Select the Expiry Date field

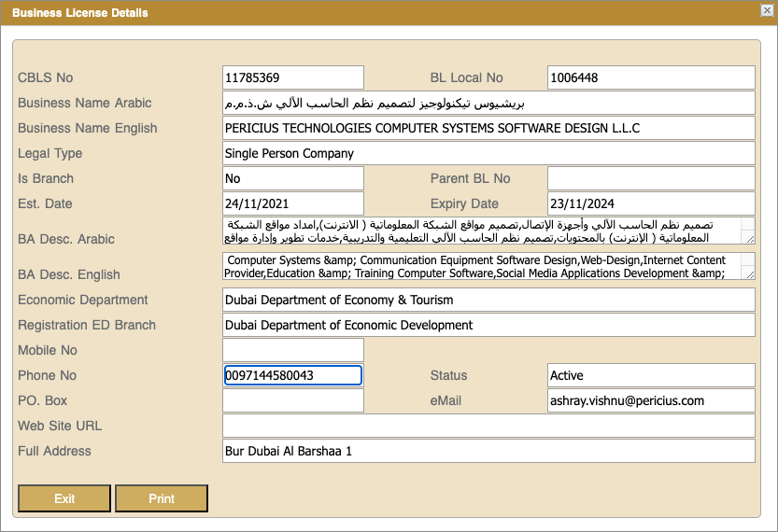click(650, 203)
